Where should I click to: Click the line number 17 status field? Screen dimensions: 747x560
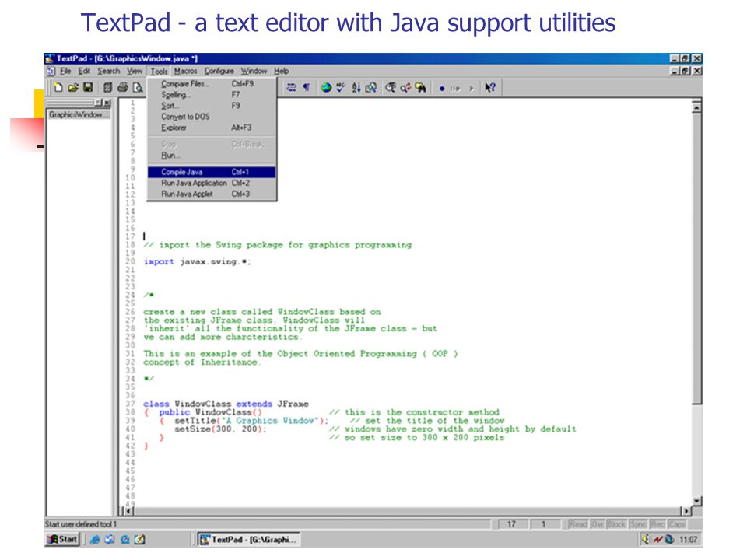(512, 524)
